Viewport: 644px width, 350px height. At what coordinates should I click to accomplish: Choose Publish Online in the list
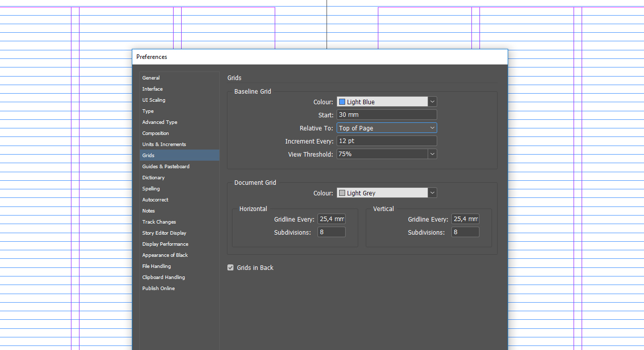pyautogui.click(x=158, y=289)
